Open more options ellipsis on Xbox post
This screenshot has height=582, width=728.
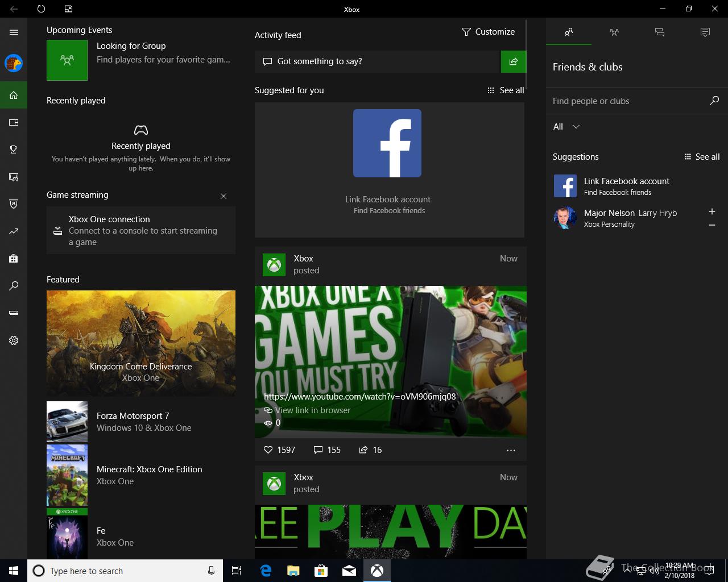click(x=511, y=450)
